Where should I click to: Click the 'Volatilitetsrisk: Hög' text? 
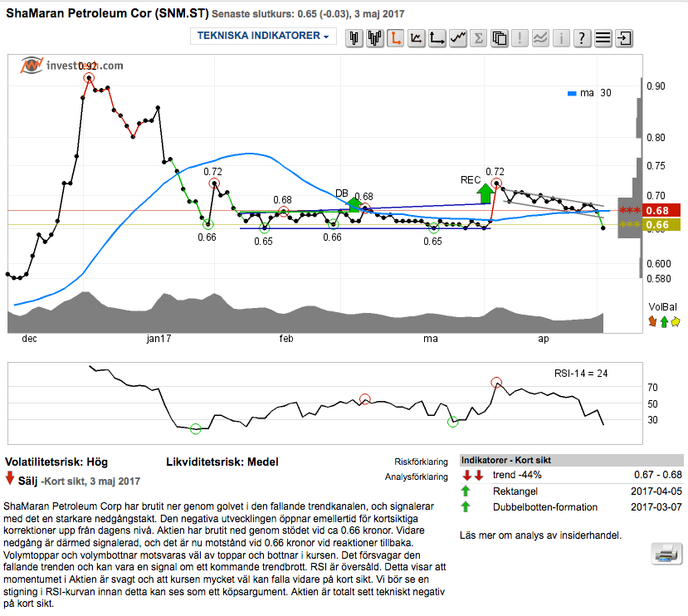point(56,462)
